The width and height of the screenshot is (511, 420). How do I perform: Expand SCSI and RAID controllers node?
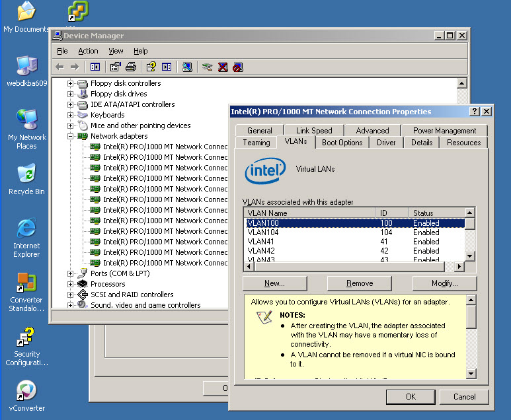coord(70,295)
